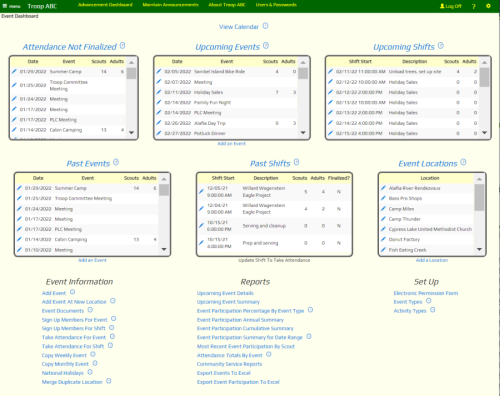
Task: Edit Sanibel Island Bike Ride with pencil icon
Action: [x=159, y=71]
